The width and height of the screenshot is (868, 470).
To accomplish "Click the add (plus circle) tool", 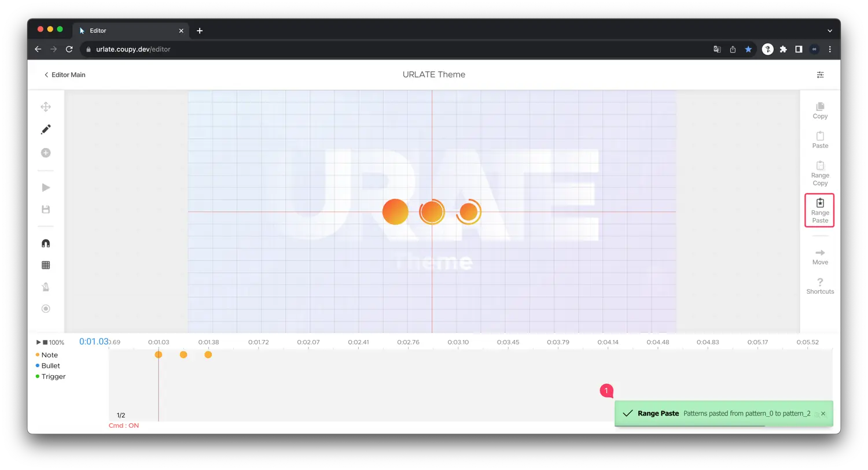I will pos(46,153).
